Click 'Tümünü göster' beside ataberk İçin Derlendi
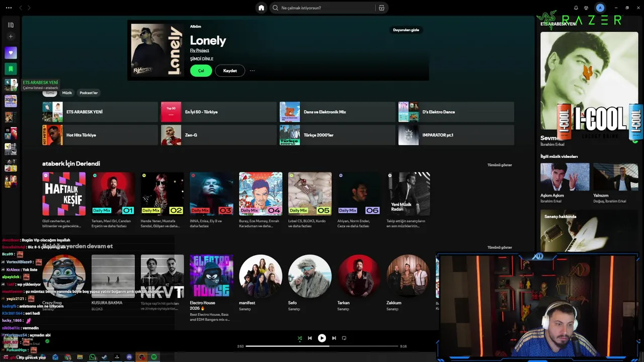This screenshot has width=644, height=362. coord(500,165)
